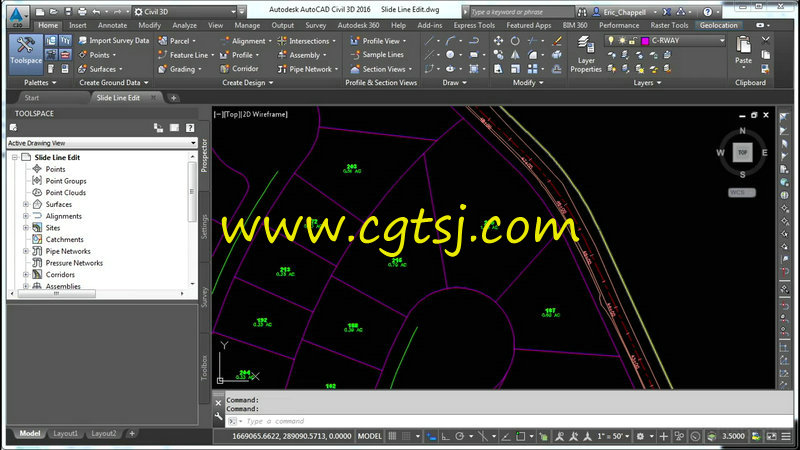The width and height of the screenshot is (800, 450).
Task: Toggle MODEL space button in status bar
Action: [x=369, y=436]
